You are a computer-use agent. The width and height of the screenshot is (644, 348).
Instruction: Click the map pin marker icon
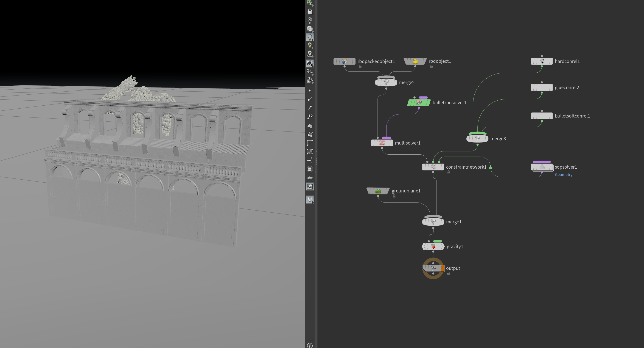point(310,199)
